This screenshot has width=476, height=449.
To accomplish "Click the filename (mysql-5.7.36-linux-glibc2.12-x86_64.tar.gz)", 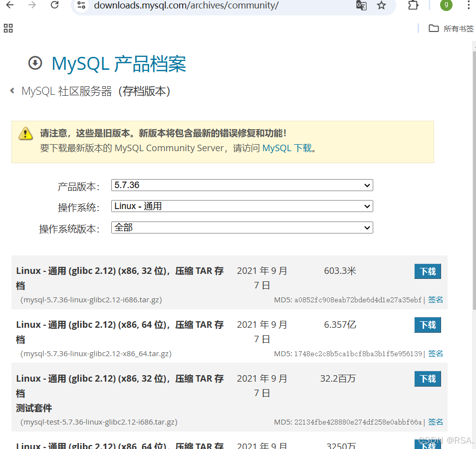I will point(96,354).
